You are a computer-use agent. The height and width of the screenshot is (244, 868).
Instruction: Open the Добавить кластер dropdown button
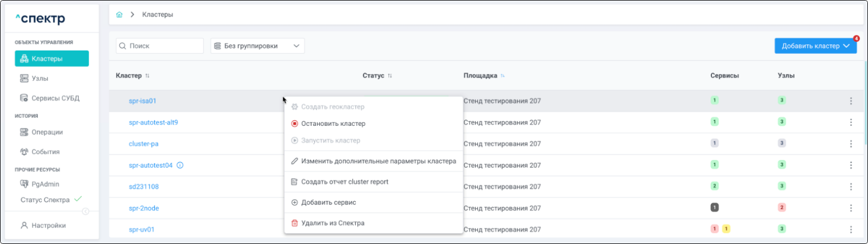pos(815,46)
